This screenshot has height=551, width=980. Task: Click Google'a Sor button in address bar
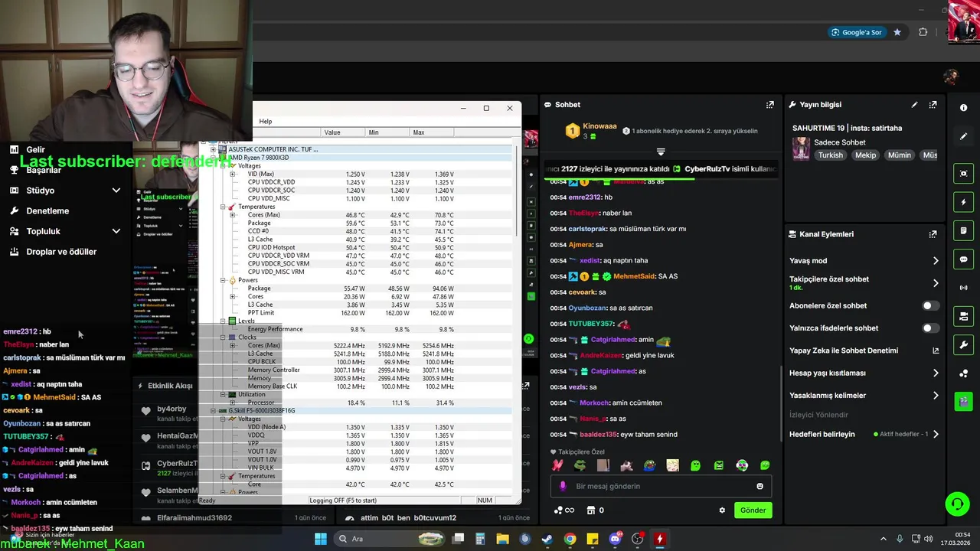click(857, 32)
